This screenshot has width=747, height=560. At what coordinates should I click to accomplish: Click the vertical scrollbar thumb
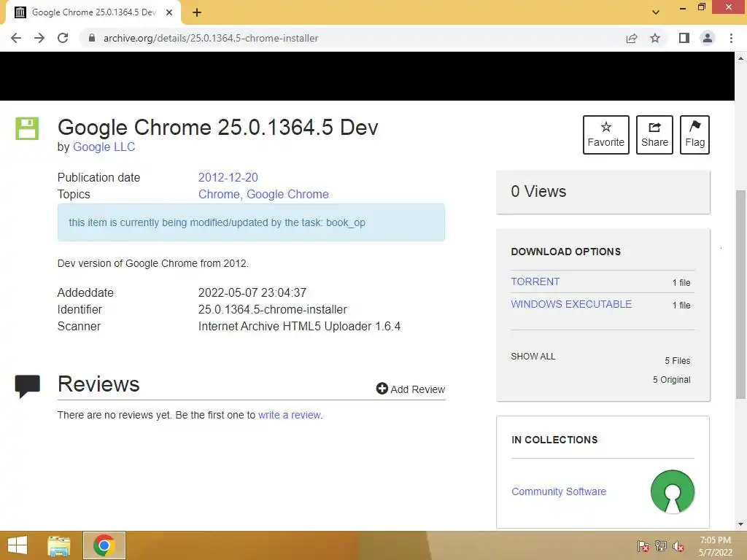coord(740,295)
